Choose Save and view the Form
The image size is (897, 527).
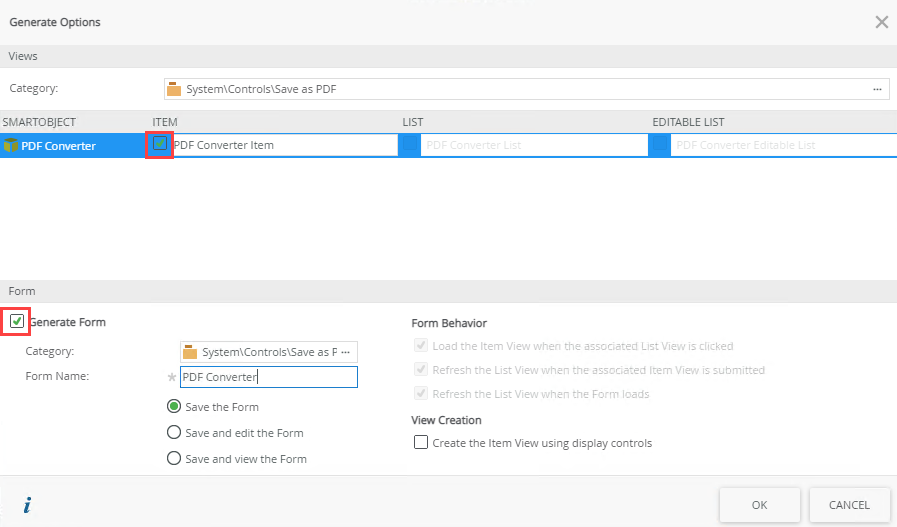pos(174,459)
